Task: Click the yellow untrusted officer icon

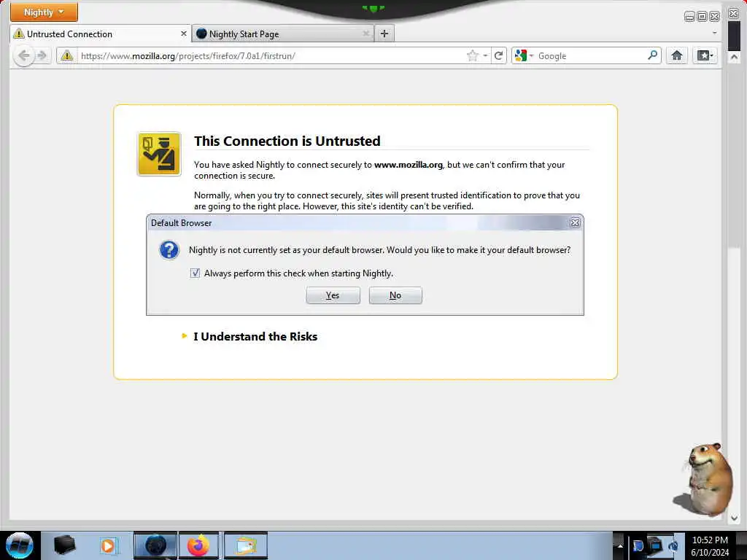Action: (159, 154)
